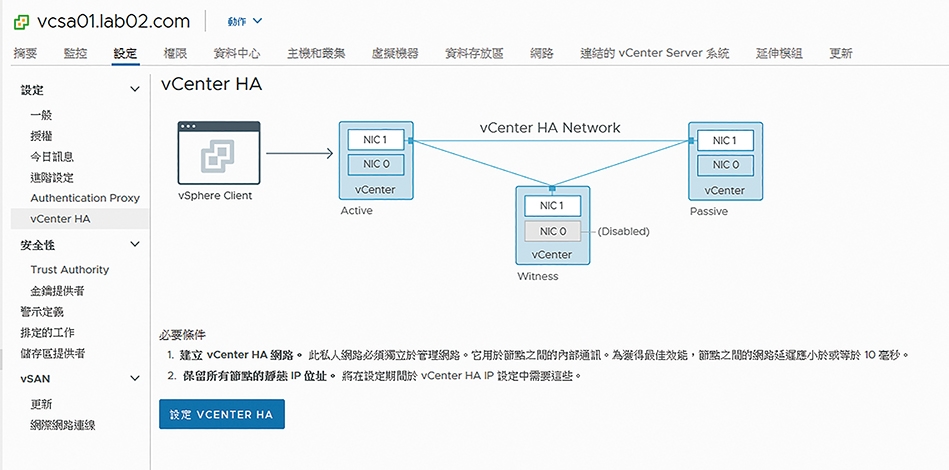The height and width of the screenshot is (470, 949).
Task: Open the 網路 tab
Action: 542,53
